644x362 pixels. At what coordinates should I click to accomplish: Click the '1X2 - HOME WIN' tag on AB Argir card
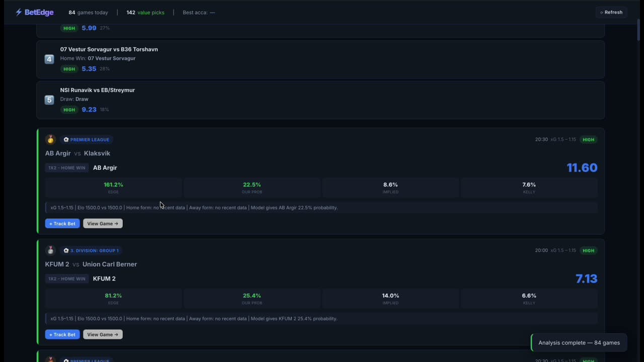[67, 168]
